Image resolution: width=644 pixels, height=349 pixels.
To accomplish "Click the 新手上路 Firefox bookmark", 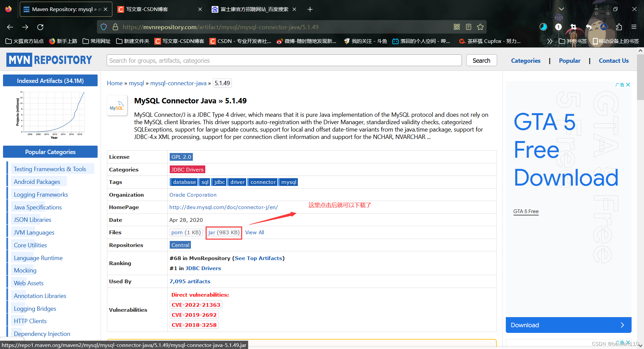I will pyautogui.click(x=63, y=41).
